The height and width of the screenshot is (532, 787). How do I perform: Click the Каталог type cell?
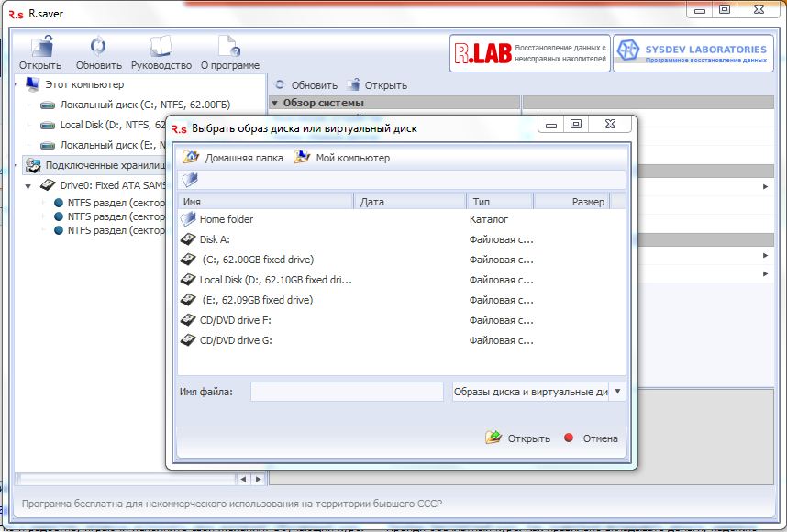click(489, 219)
